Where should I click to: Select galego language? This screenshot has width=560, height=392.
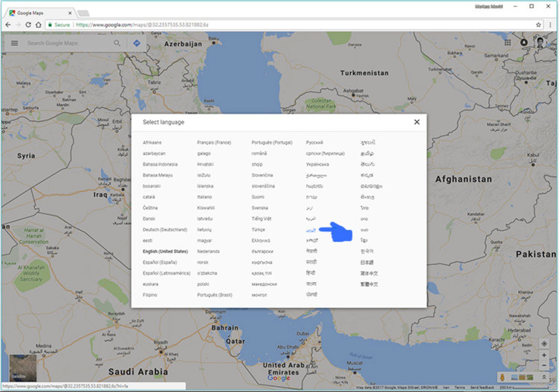tap(204, 153)
